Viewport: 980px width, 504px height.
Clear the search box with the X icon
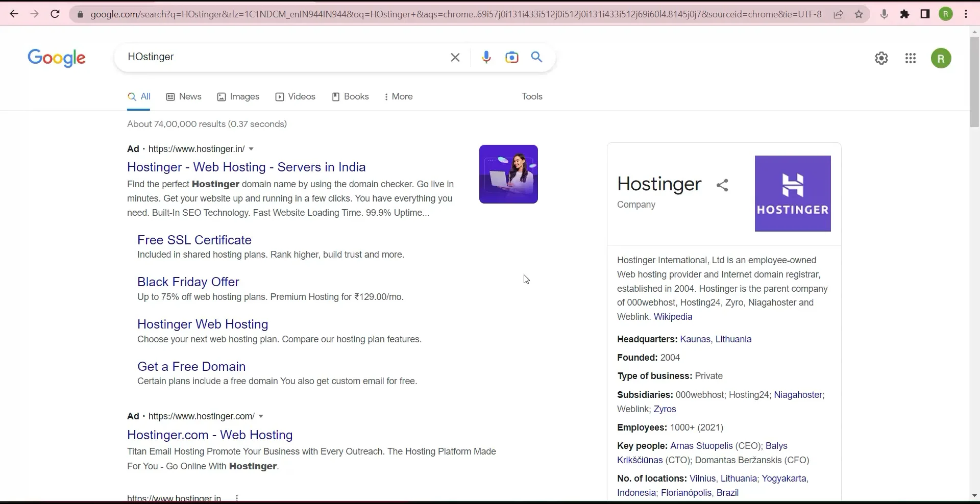(455, 58)
